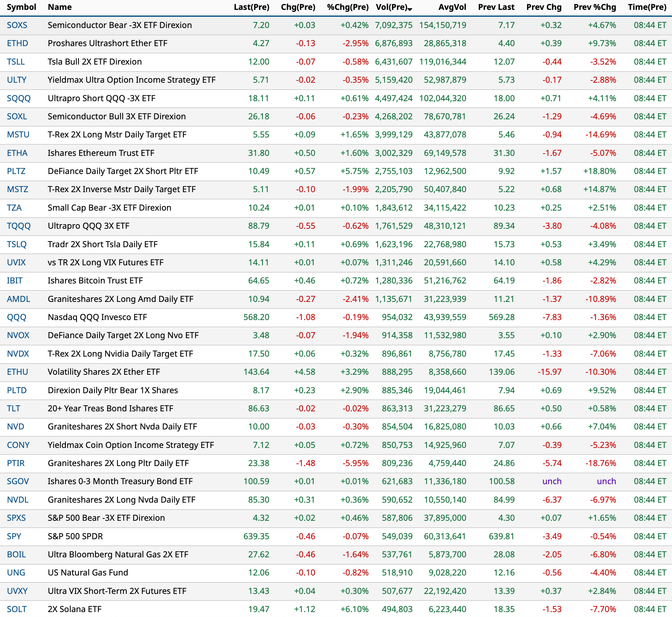
Task: Open the TQQQ ticker link
Action: (x=19, y=226)
